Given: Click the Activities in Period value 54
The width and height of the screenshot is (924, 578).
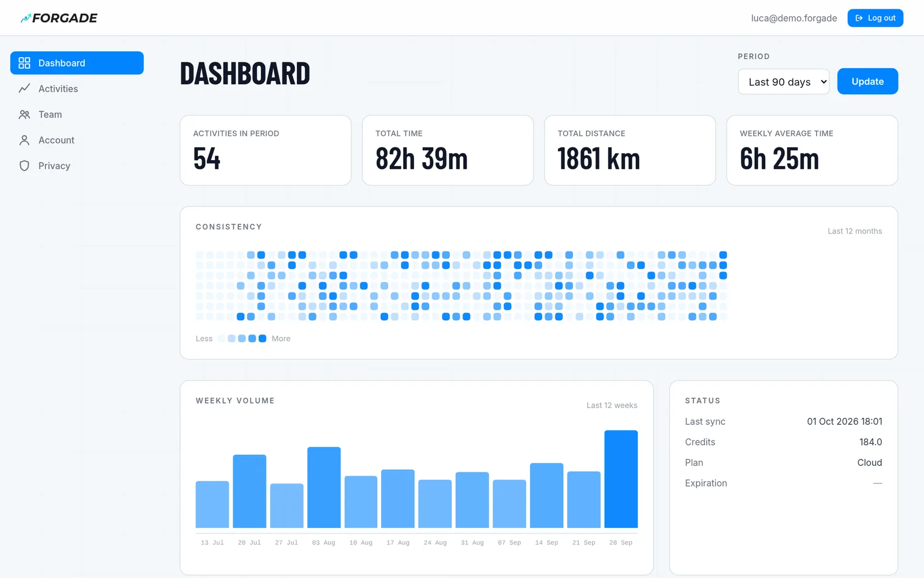Looking at the screenshot, I should tap(207, 159).
